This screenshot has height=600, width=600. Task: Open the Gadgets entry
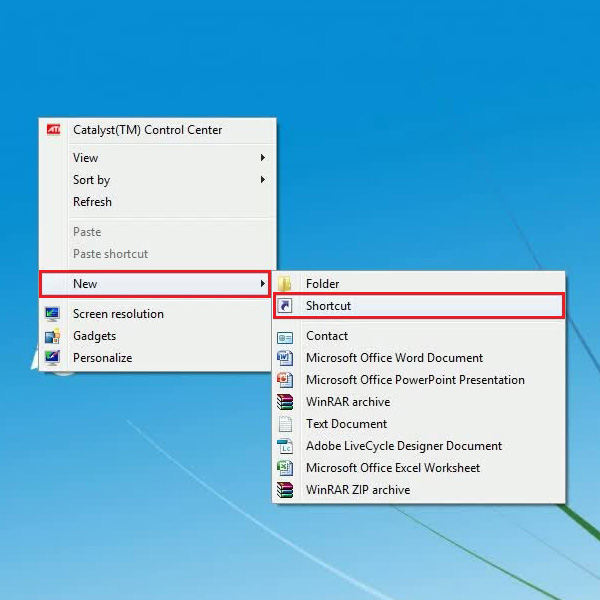pyautogui.click(x=155, y=336)
